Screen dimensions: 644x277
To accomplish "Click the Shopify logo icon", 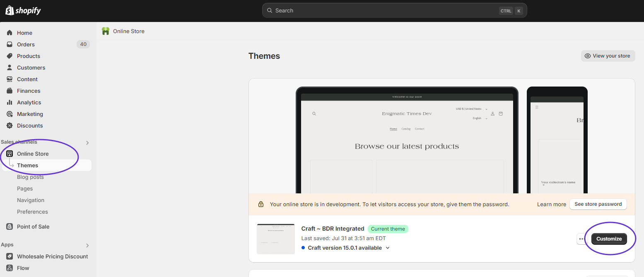I will point(10,10).
